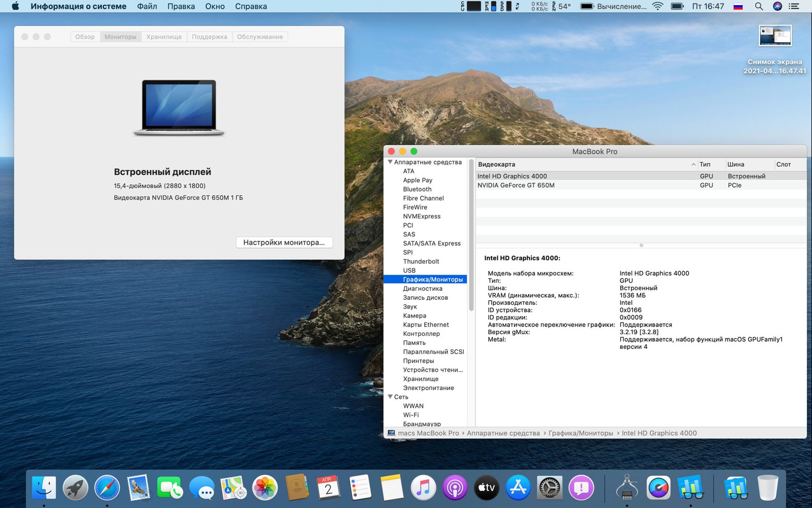Click the Шина column header

[x=750, y=164]
